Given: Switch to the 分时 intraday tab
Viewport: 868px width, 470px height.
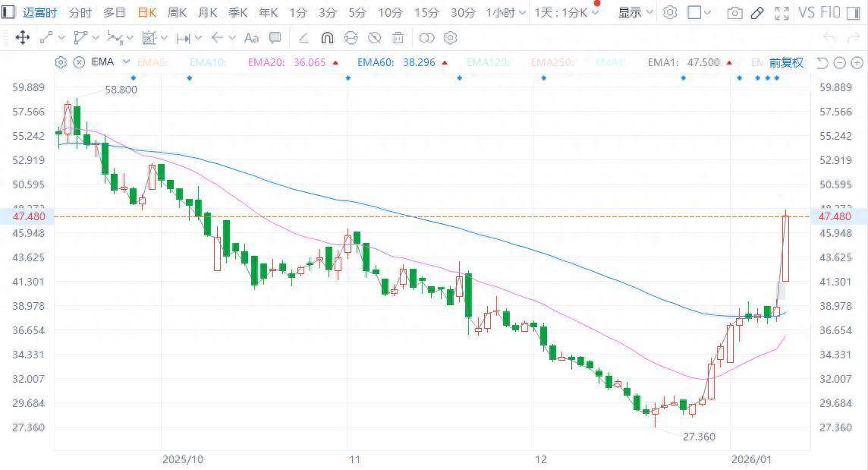Looking at the screenshot, I should [80, 13].
